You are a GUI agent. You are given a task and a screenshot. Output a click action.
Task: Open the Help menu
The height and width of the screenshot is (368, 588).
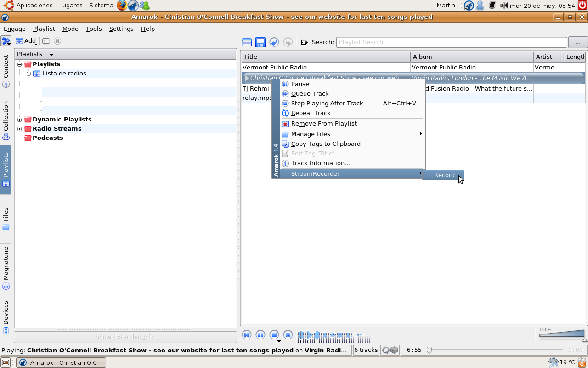148,29
